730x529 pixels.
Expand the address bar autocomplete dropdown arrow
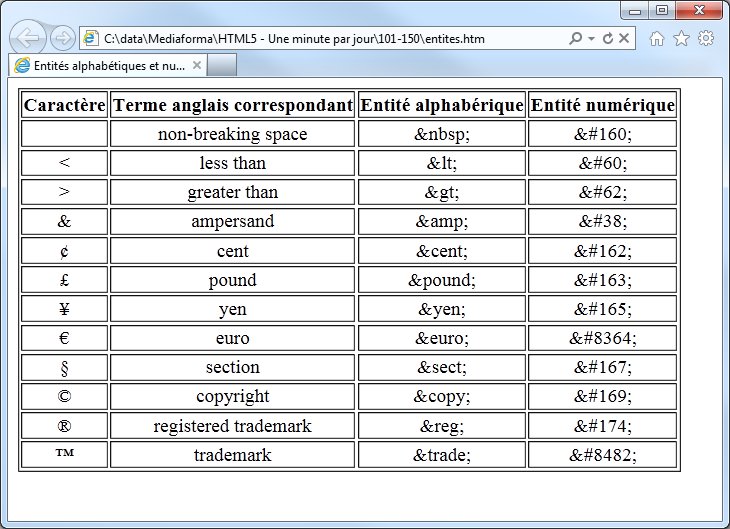[x=591, y=38]
